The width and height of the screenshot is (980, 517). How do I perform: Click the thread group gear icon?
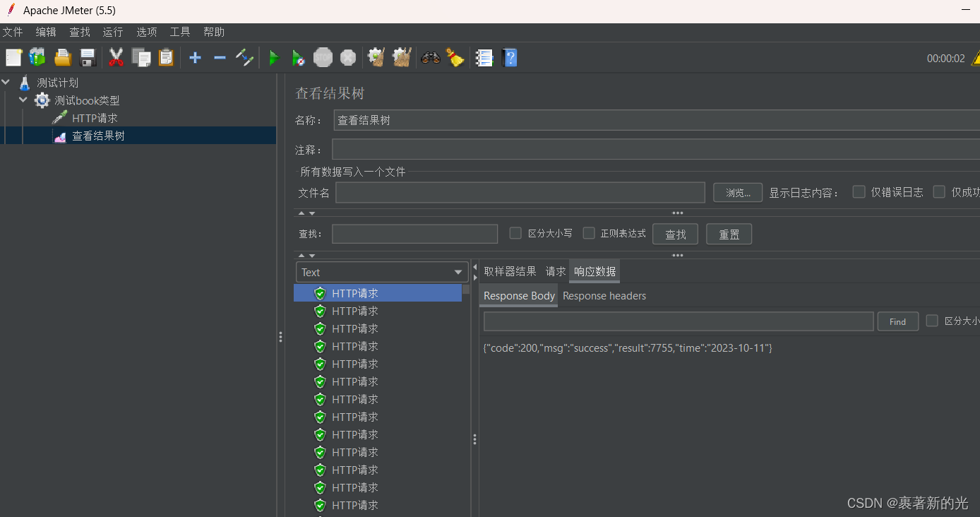click(42, 100)
